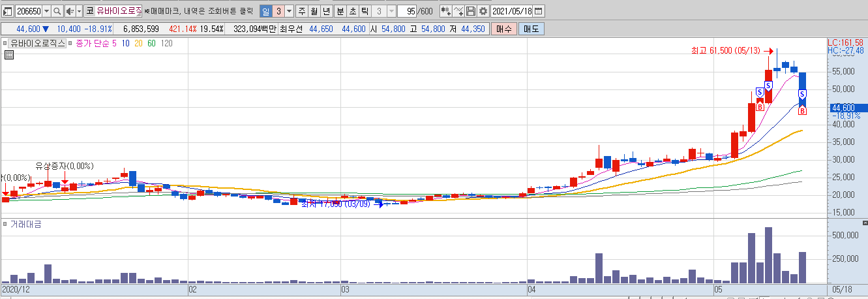Click the best ask price 44,650
The image size is (868, 299).
point(322,29)
